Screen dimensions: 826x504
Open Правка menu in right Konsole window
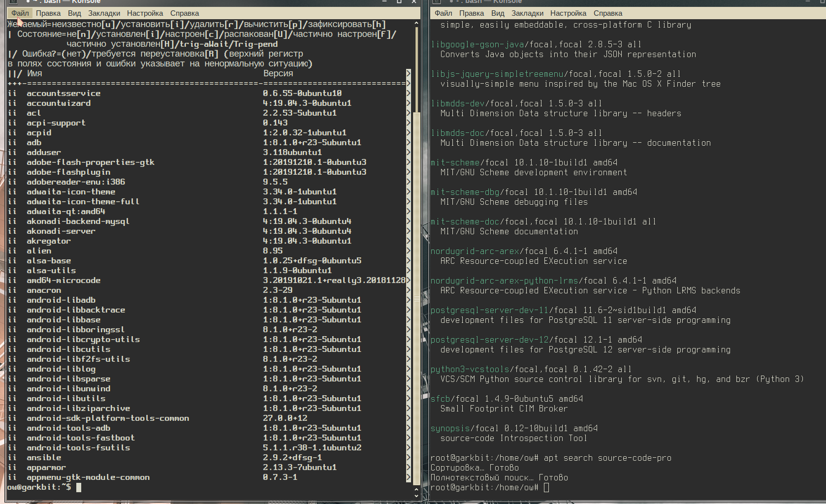(472, 13)
